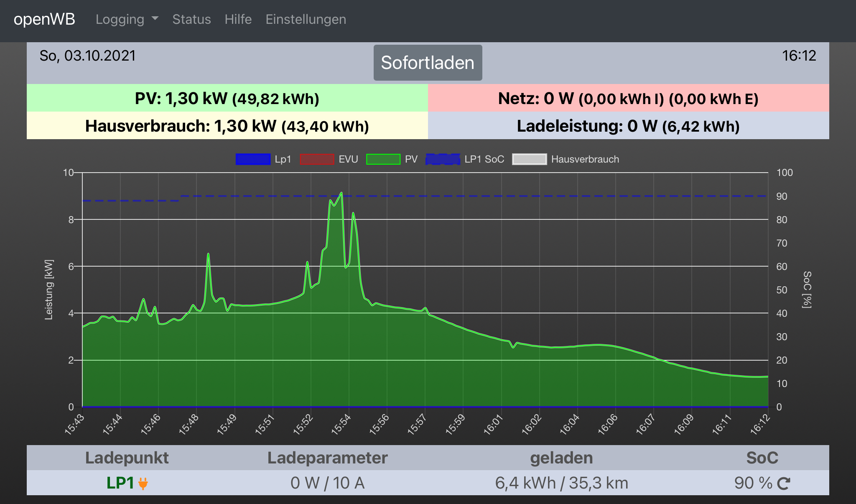
Task: Click the Ladeleistung charging power tile
Action: tap(628, 126)
